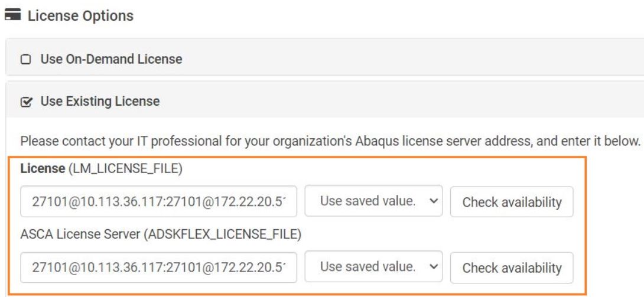Open the License row's Use saved value dropdown

pos(373,201)
